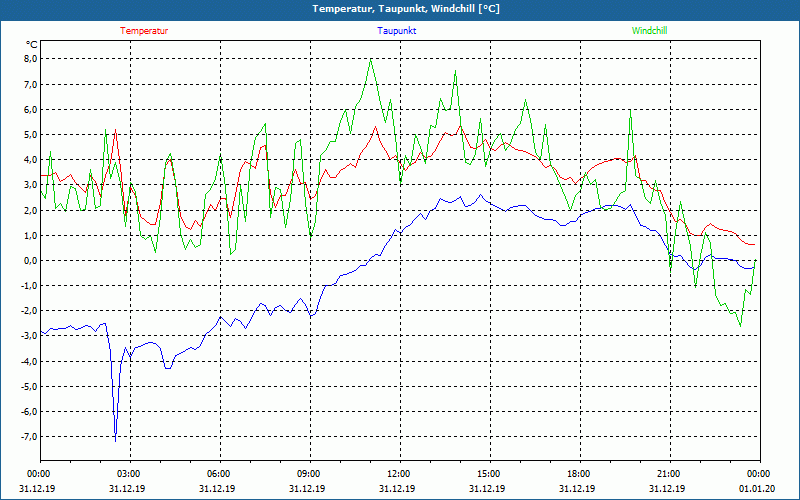Click the -5,0 y-axis value
Screen dimensions: 800x500
coord(30,386)
